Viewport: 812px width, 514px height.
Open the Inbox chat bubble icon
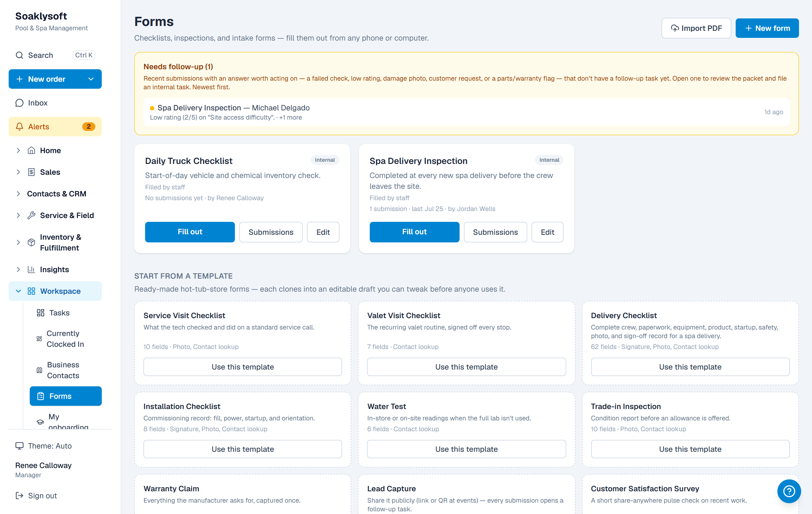tap(19, 103)
